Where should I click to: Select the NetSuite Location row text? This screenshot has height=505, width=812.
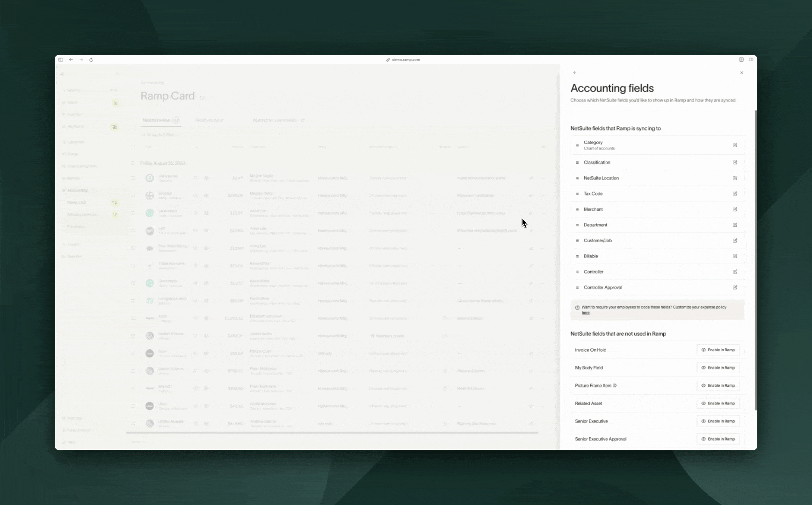[x=601, y=178]
